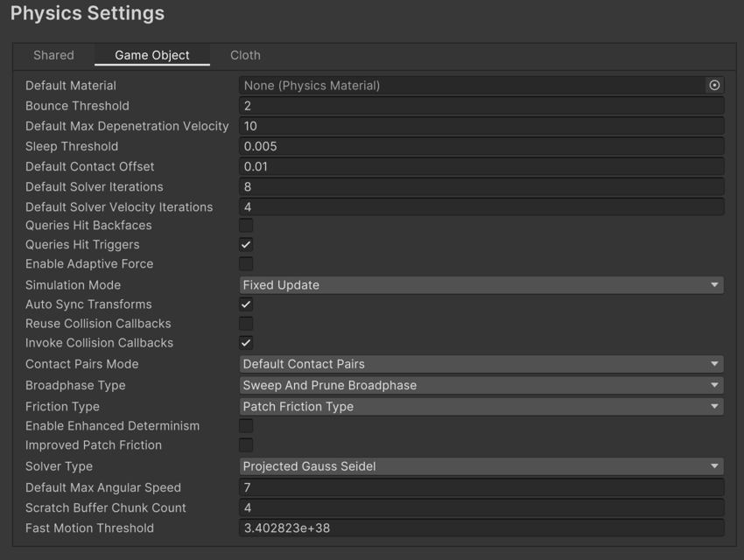Enable Queries Hit Backfaces
Viewport: 744px width, 560px height.
pos(244,226)
